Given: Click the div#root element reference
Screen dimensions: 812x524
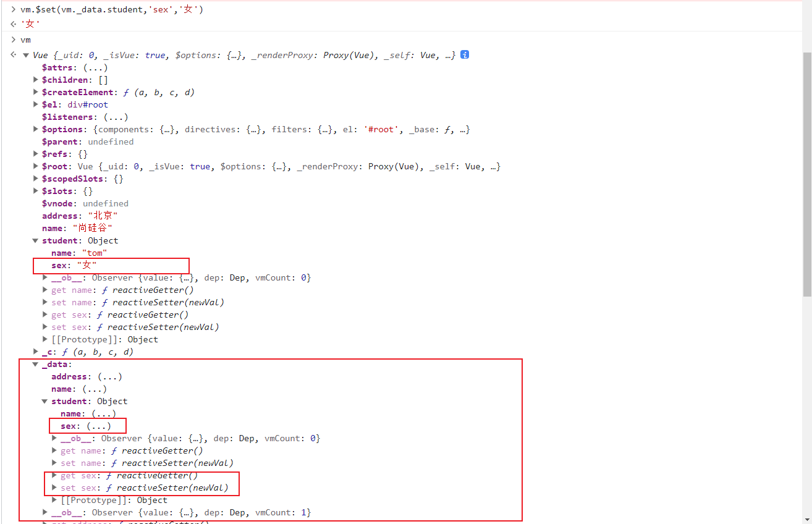Looking at the screenshot, I should tap(88, 104).
